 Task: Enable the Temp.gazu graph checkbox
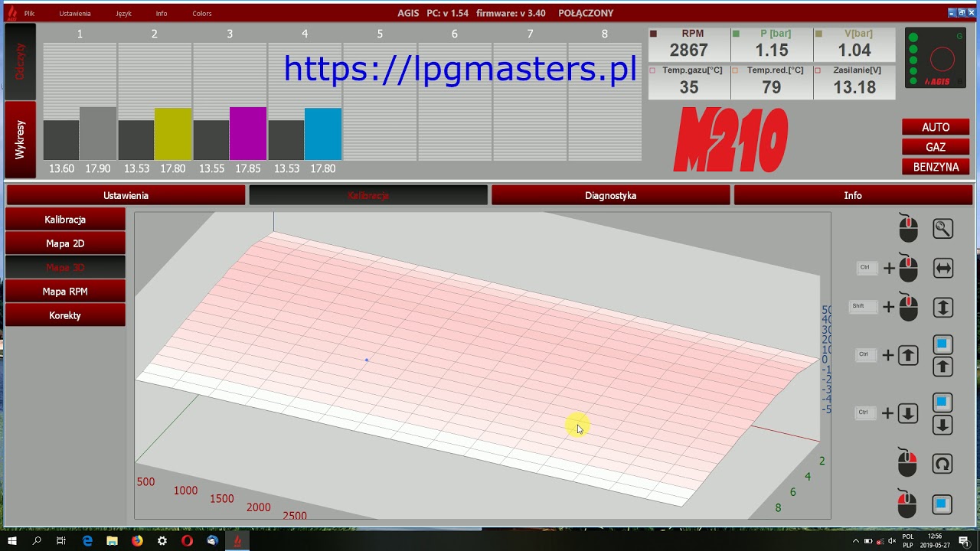tap(653, 70)
